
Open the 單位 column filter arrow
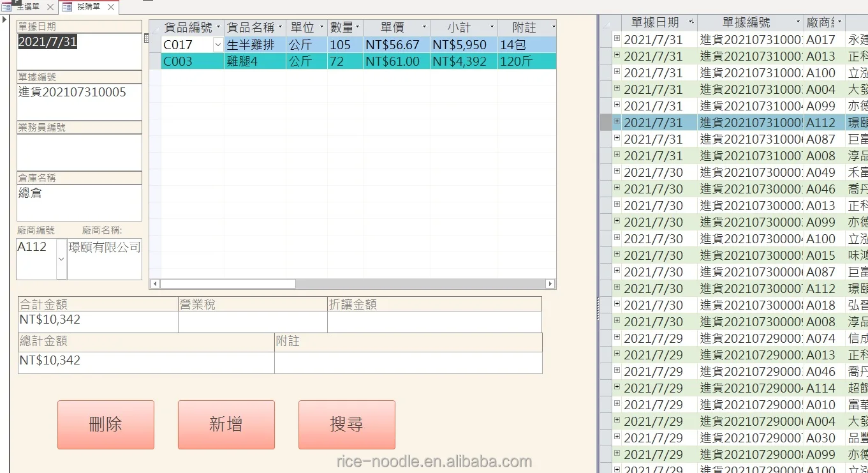pyautogui.click(x=321, y=27)
